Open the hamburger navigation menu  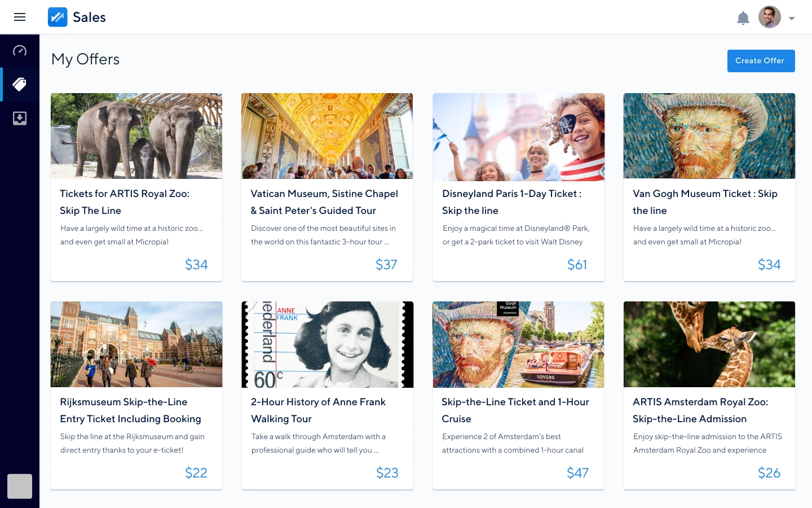tap(20, 17)
